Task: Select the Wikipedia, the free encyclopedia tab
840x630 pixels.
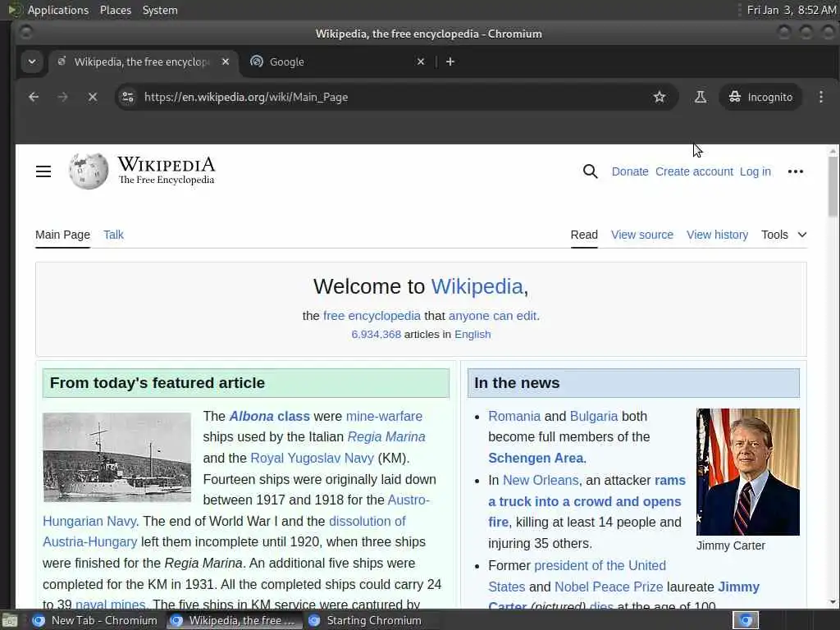Action: pyautogui.click(x=144, y=62)
